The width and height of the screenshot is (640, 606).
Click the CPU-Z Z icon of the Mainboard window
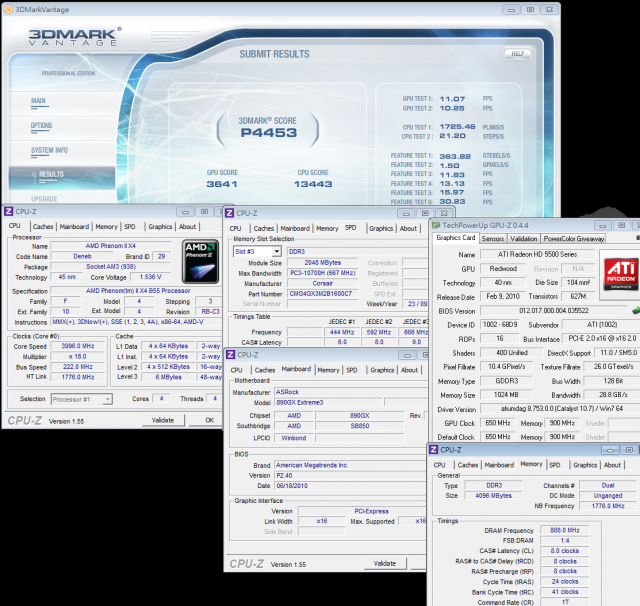[x=231, y=355]
